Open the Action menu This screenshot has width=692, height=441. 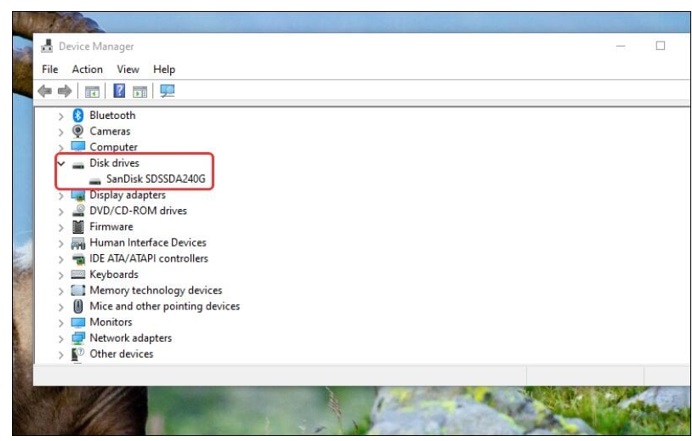point(87,69)
